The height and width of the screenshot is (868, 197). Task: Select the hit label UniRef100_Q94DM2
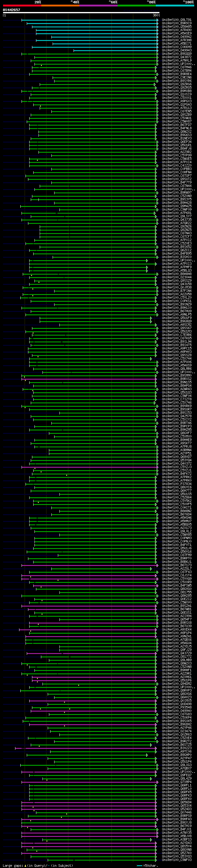pyautogui.click(x=176, y=684)
